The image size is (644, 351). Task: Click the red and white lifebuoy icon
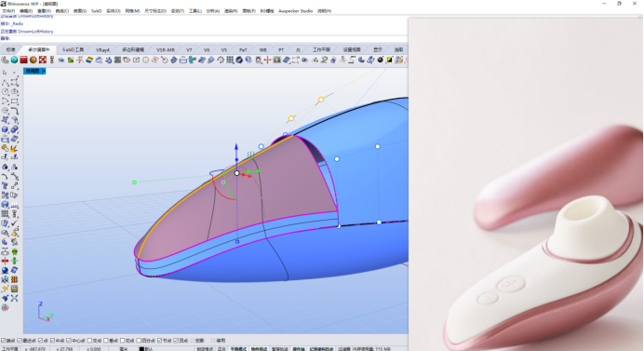pyautogui.click(x=43, y=60)
